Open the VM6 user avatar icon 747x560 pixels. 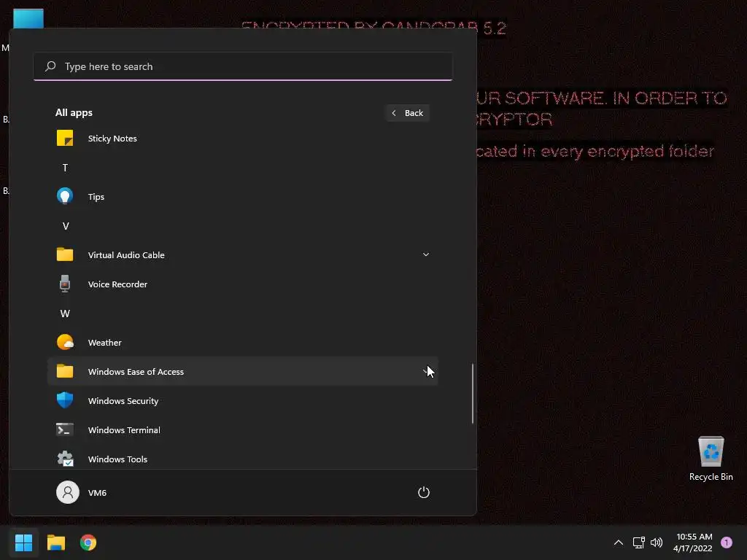pyautogui.click(x=68, y=492)
